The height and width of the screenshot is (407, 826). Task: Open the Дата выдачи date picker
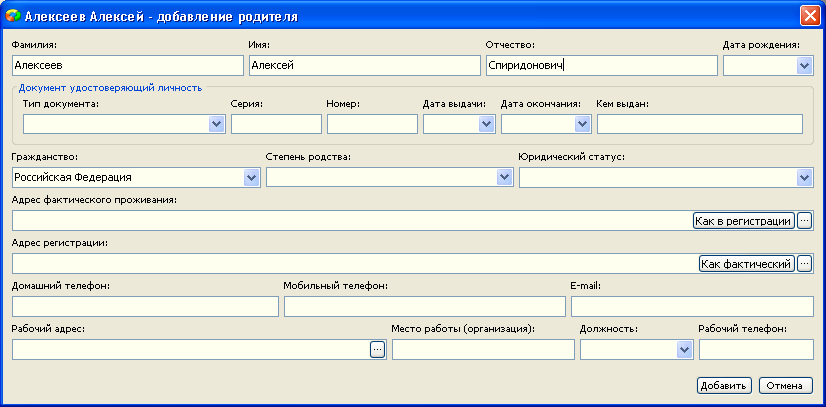click(x=486, y=124)
